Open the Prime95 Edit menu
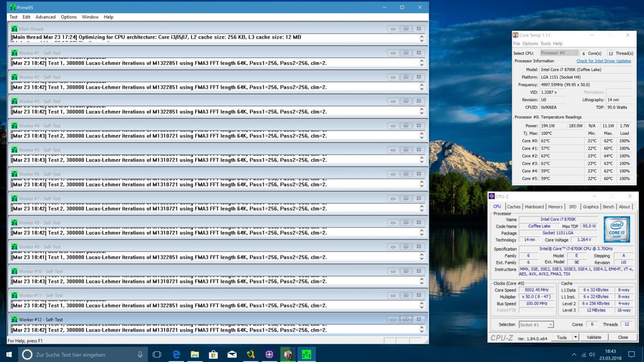Image resolution: width=644 pixels, height=362 pixels. pos(27,17)
